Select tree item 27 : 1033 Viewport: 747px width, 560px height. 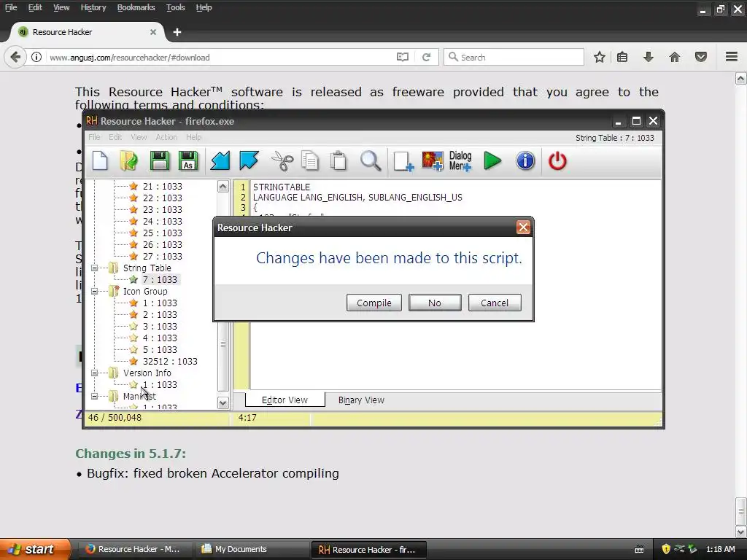(163, 256)
